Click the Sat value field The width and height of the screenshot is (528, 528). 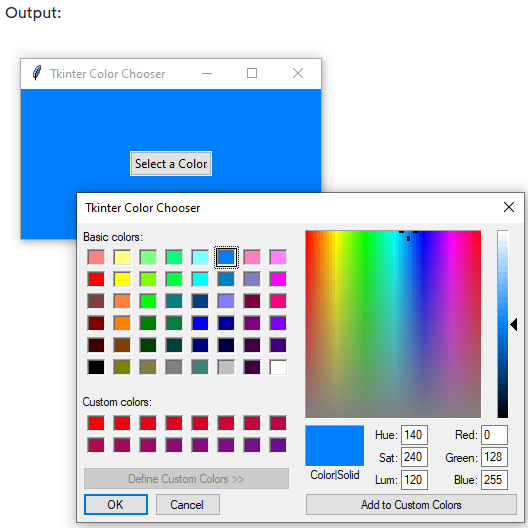pos(414,457)
